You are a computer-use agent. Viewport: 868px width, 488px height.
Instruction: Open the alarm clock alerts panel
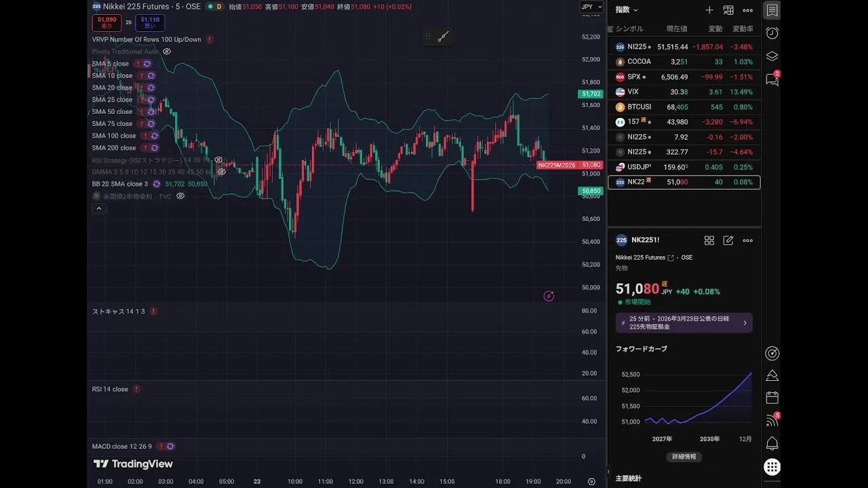772,33
